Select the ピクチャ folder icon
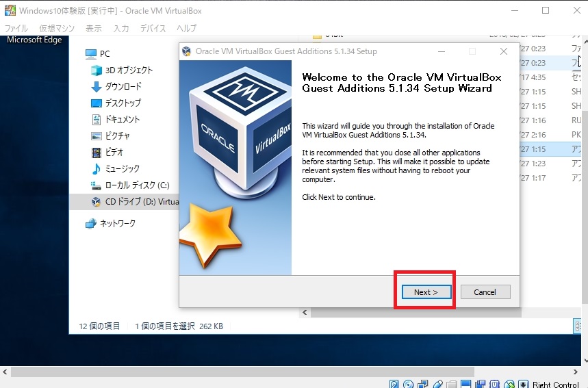 pyautogui.click(x=97, y=135)
